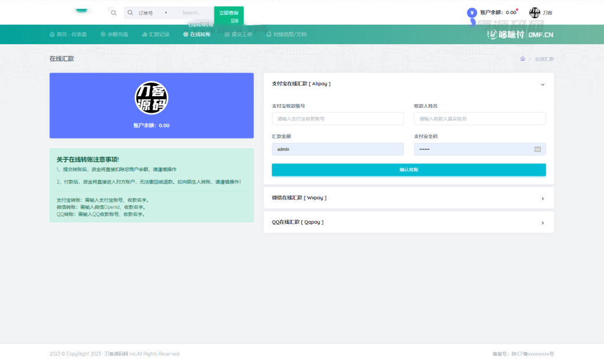Click the 支付安全码 password field
The image size is (604, 364).
click(x=480, y=149)
